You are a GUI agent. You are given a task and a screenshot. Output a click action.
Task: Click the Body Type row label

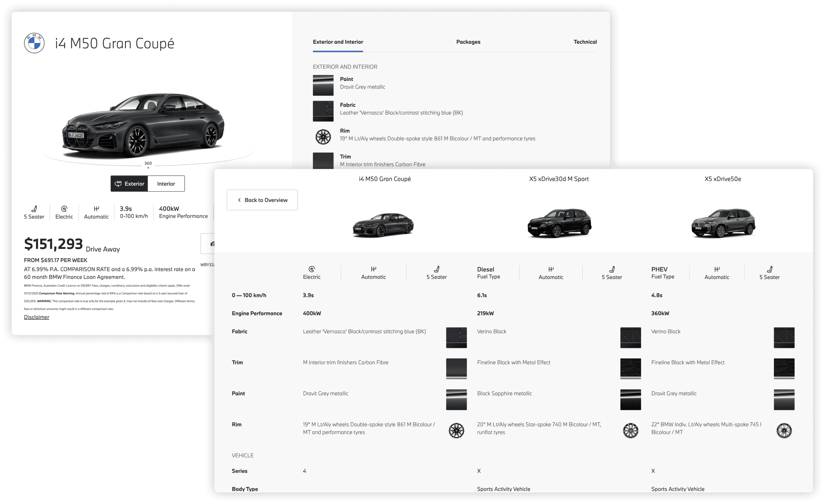pos(245,489)
